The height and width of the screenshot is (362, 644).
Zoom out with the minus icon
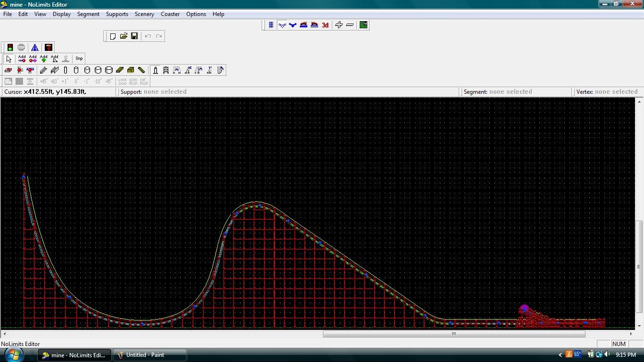click(x=350, y=25)
